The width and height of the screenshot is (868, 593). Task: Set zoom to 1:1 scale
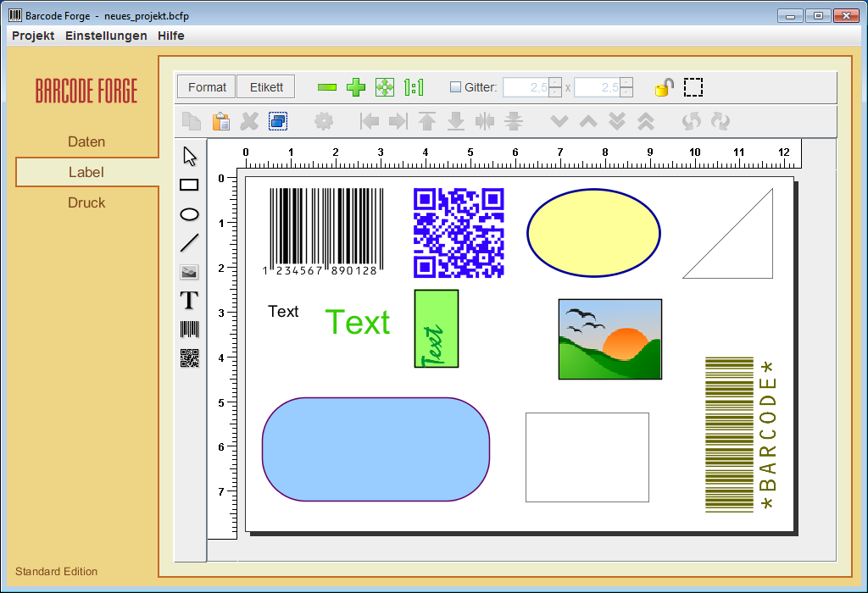414,87
